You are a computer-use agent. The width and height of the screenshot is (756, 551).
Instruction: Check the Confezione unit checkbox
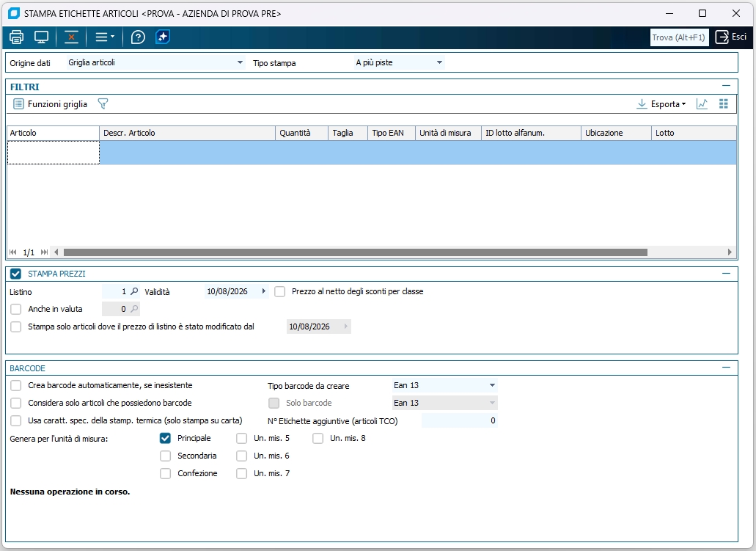pos(166,474)
